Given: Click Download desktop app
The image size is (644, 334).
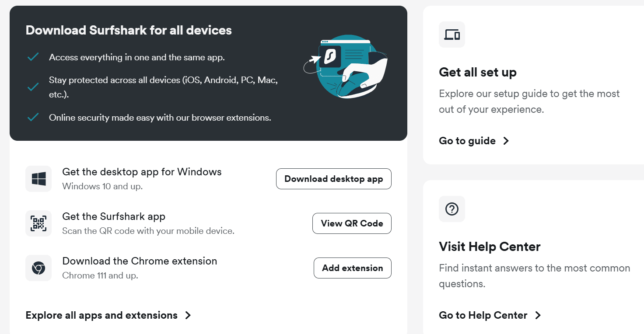Looking at the screenshot, I should click(333, 179).
